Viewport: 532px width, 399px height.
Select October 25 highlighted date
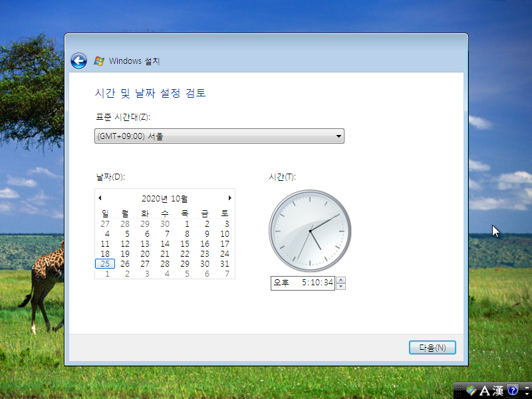[105, 263]
